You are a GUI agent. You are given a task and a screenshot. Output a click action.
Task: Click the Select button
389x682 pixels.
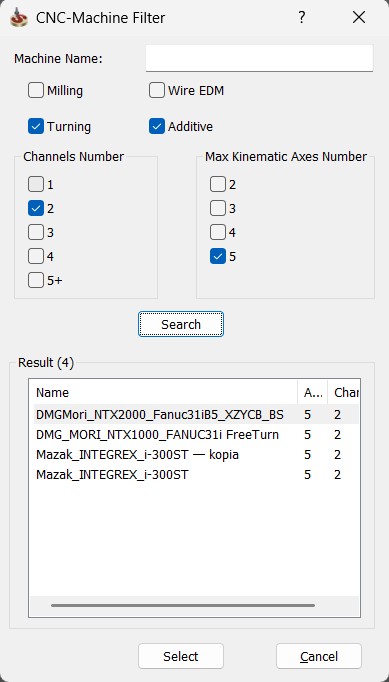click(x=181, y=656)
